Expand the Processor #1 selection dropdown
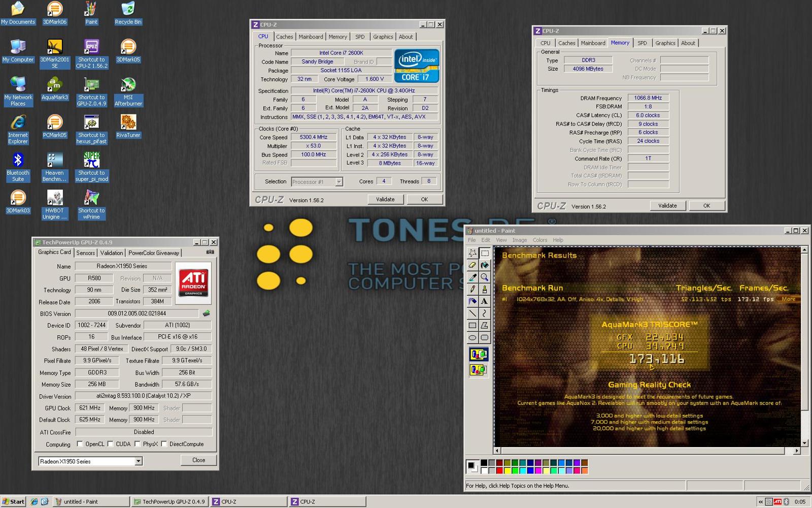The width and height of the screenshot is (812, 508). pyautogui.click(x=339, y=182)
